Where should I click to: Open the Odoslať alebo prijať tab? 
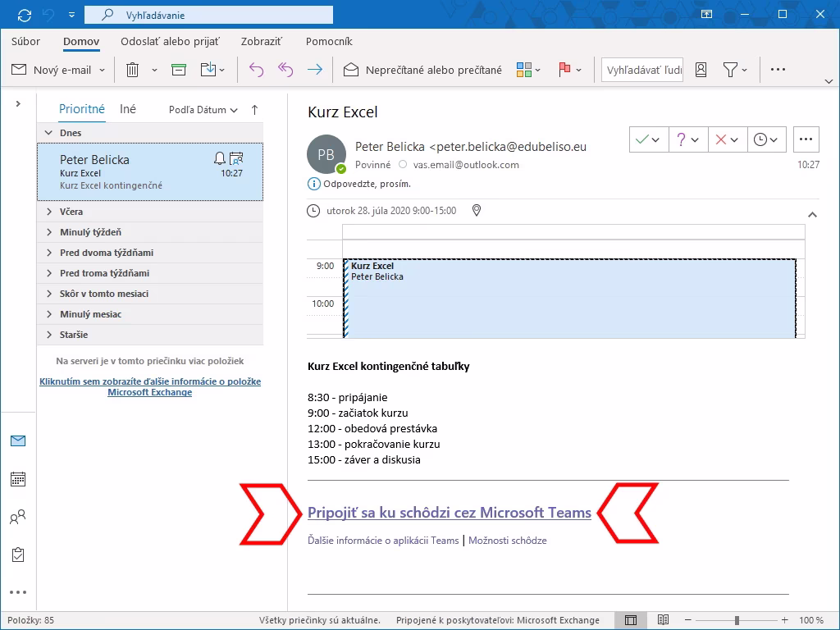point(170,41)
